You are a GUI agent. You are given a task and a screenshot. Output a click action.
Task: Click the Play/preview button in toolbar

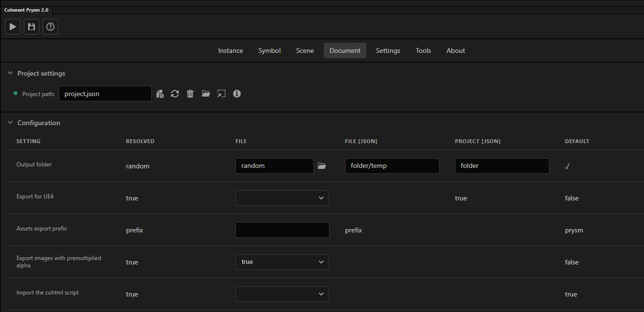click(x=13, y=27)
